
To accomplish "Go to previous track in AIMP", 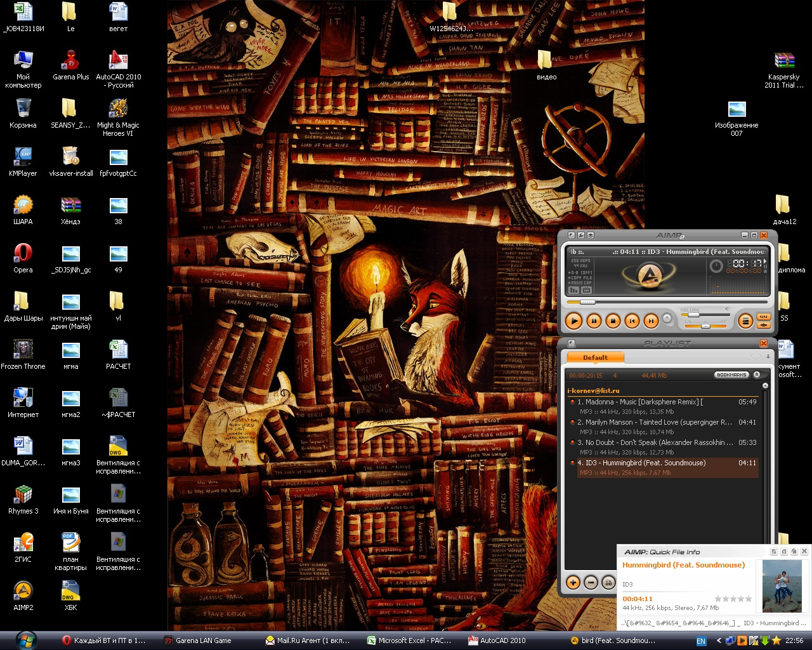I will tap(632, 321).
